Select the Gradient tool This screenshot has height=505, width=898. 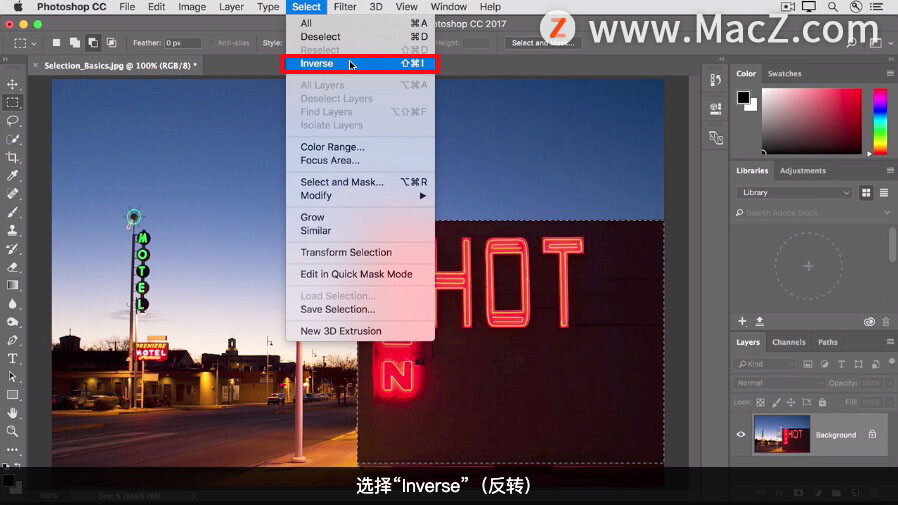point(12,285)
